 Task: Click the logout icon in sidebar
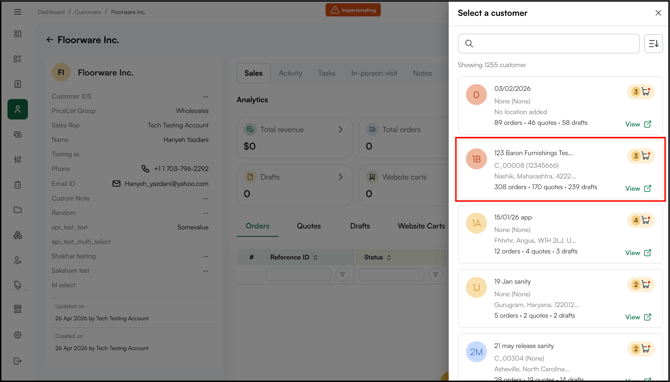point(18,361)
